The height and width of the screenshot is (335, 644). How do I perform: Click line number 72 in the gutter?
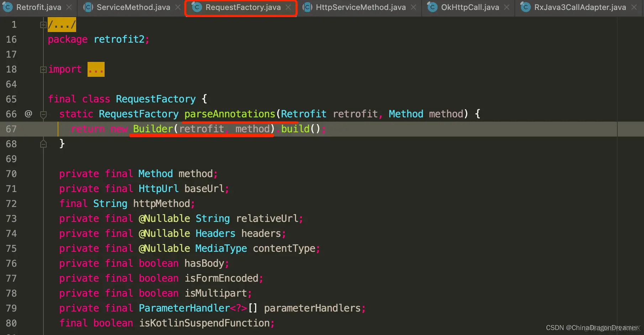point(11,203)
